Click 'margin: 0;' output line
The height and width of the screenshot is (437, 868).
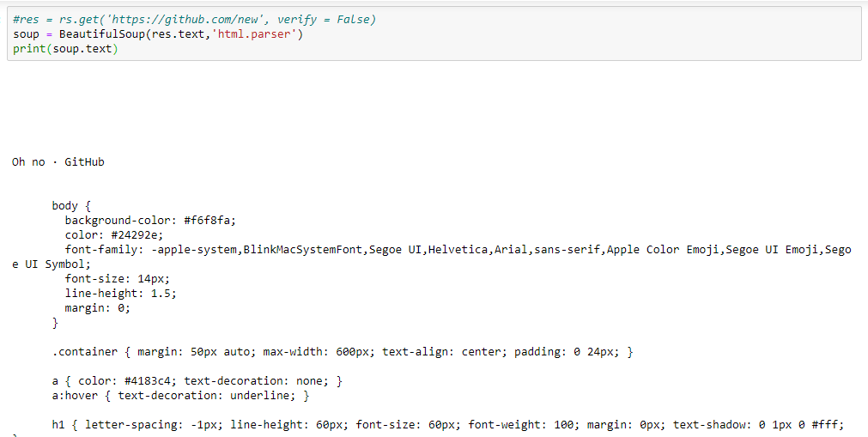97,308
